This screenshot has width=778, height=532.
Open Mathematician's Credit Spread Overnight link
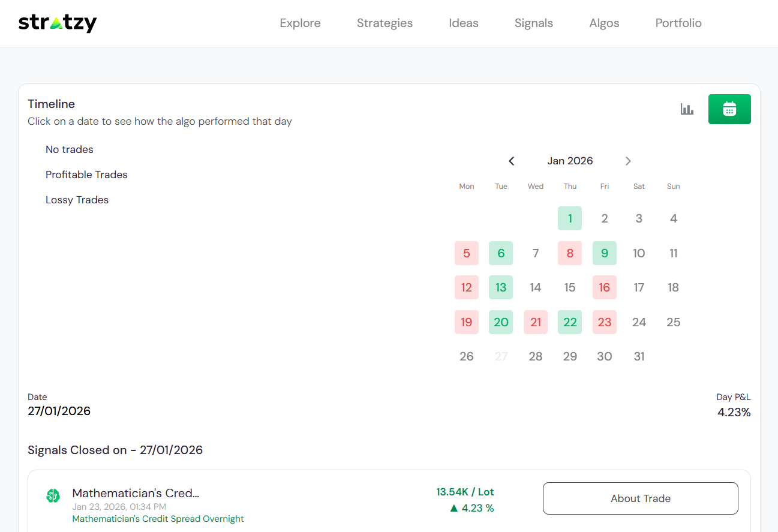pos(158,519)
